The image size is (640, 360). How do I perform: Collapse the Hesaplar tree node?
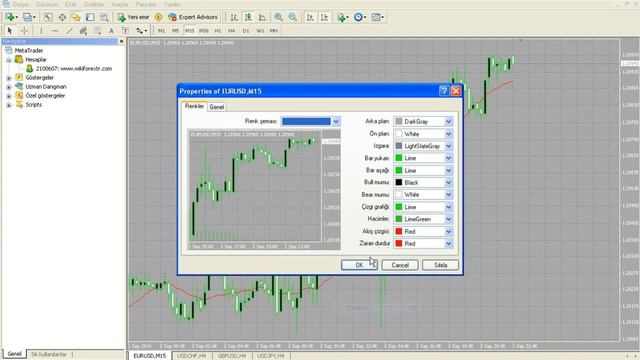click(9, 60)
